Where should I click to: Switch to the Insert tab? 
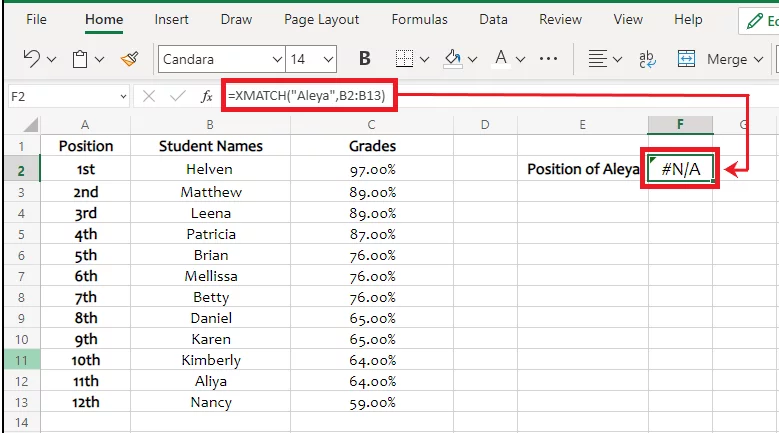pos(171,19)
